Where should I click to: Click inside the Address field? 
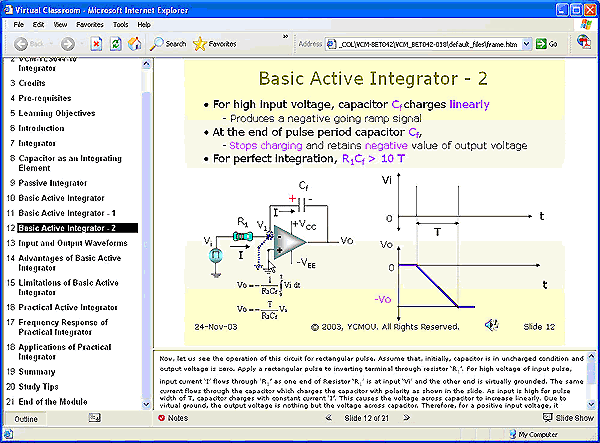(x=428, y=44)
